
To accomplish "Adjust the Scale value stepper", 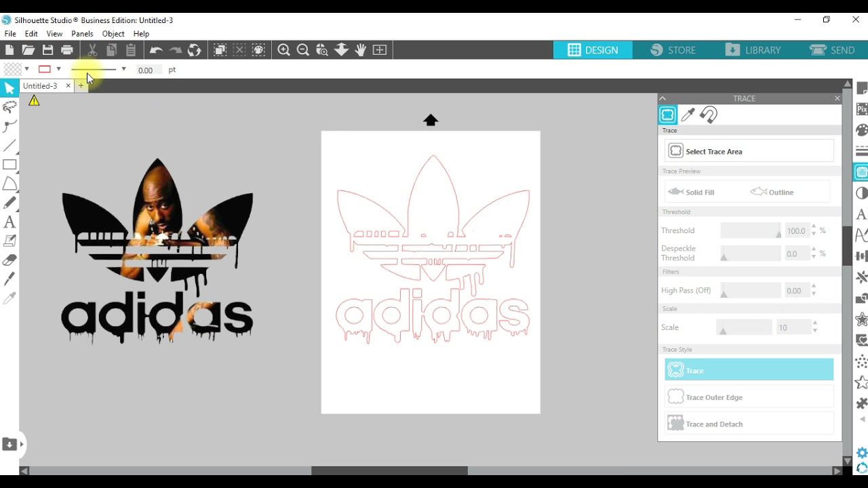I will (814, 327).
